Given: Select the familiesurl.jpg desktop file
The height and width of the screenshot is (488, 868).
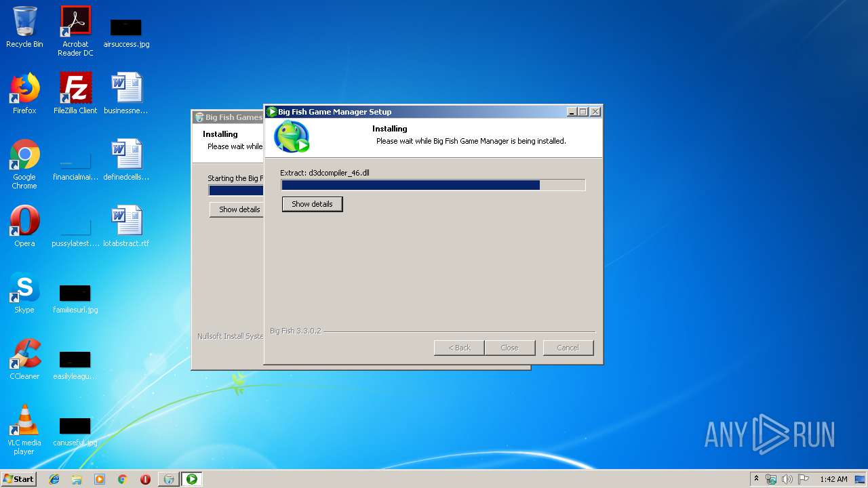Looking at the screenshot, I should click(75, 298).
